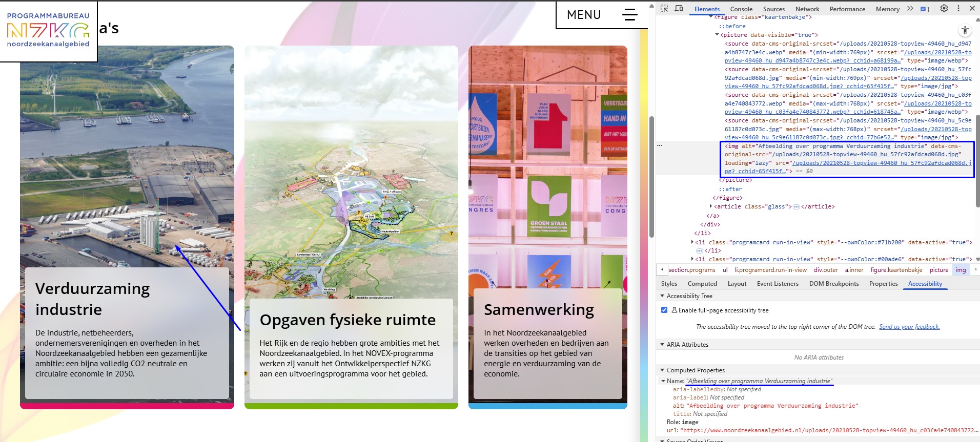Open the Styles pane tab

(669, 284)
